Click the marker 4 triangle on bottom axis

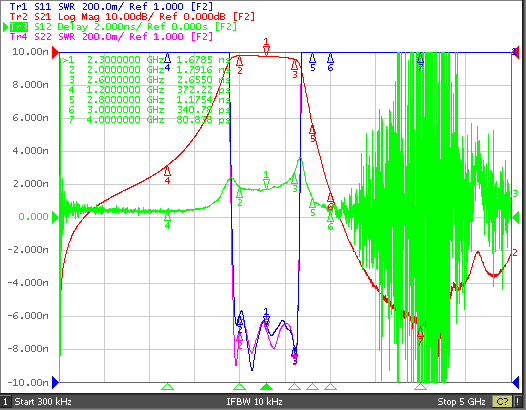(x=167, y=387)
